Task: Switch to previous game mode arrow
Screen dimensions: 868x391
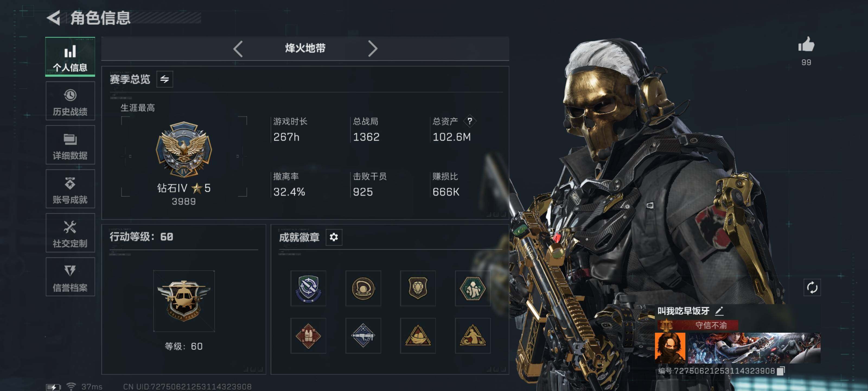Action: click(x=238, y=49)
